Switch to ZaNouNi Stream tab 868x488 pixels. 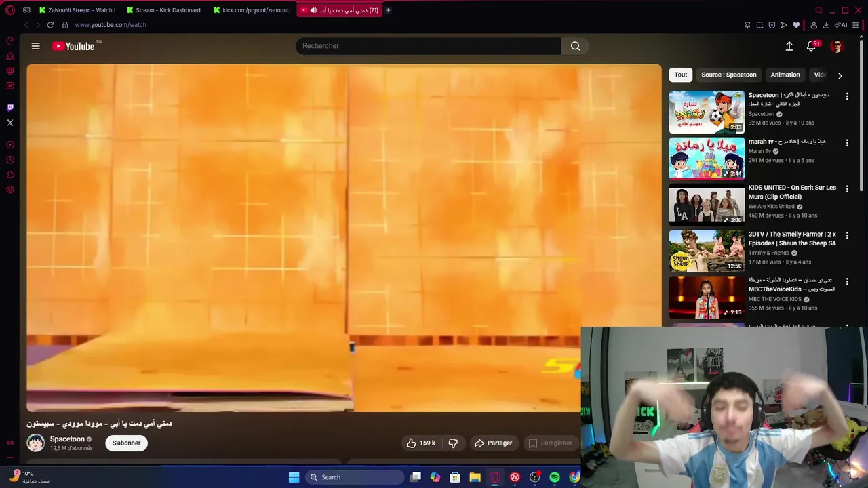pos(77,10)
